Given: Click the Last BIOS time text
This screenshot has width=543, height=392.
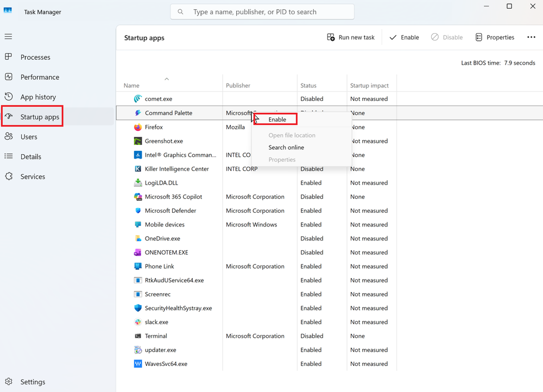Looking at the screenshot, I should point(498,62).
